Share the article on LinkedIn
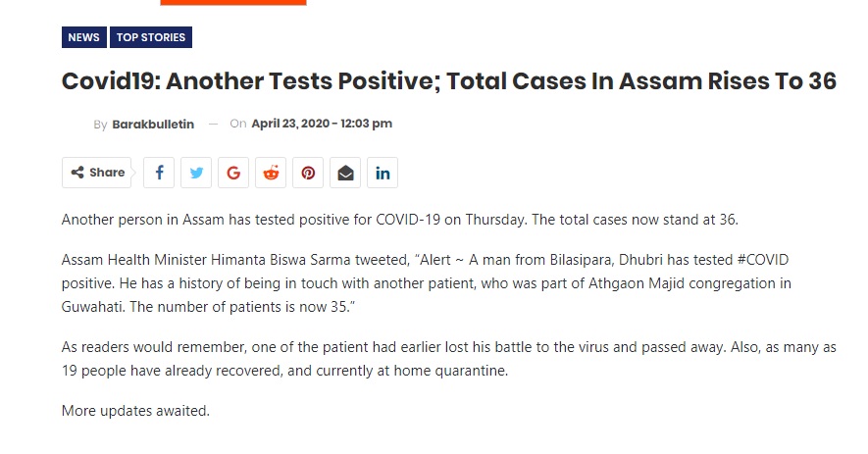This screenshot has width=868, height=454. tap(383, 173)
